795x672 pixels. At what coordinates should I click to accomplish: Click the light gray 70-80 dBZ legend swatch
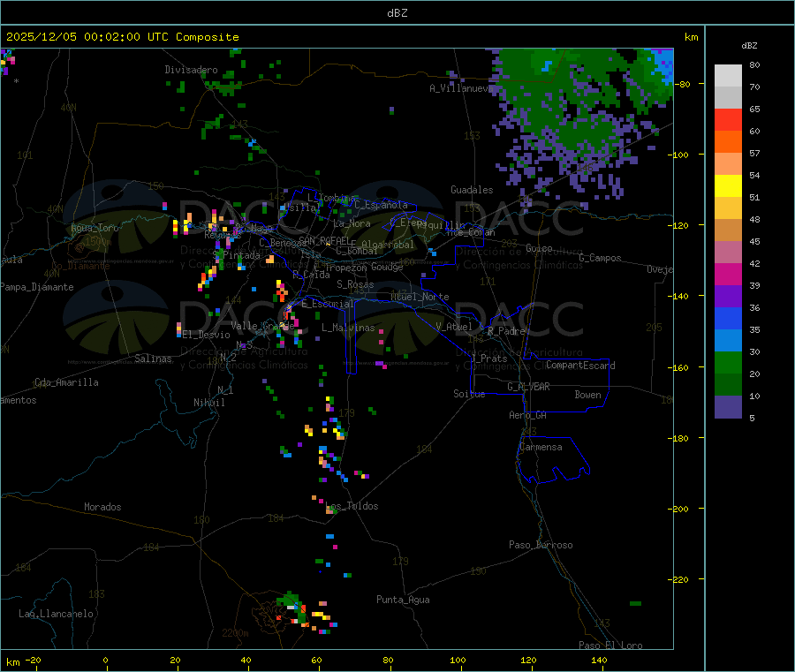[728, 76]
